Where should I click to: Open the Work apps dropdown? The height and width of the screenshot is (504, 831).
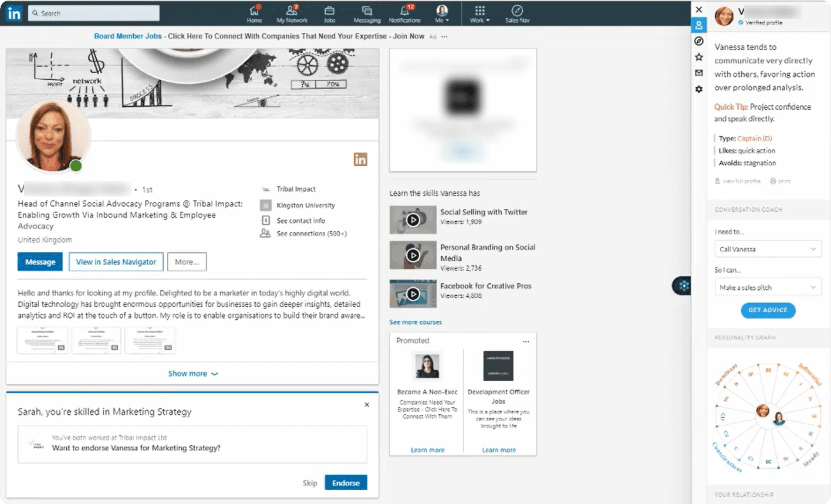(x=479, y=13)
